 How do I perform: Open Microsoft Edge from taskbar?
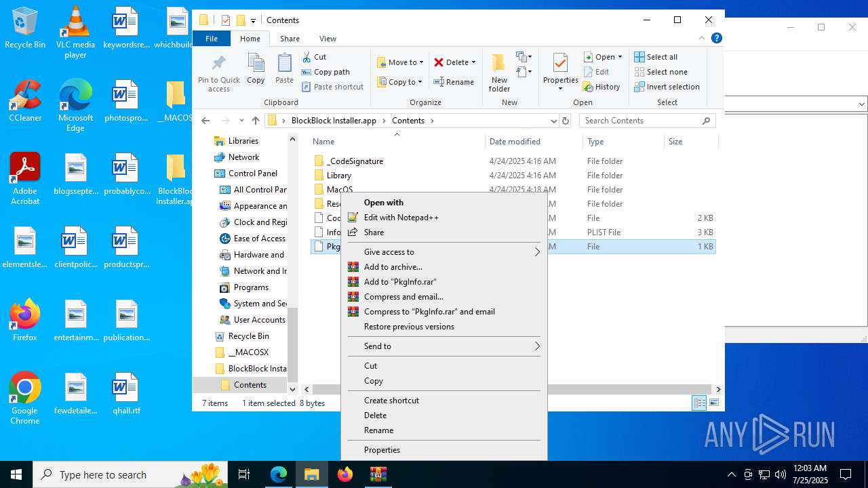(x=279, y=474)
